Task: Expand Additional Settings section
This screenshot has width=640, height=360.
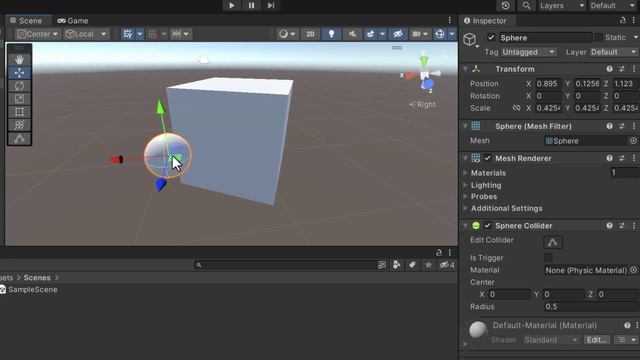Action: 465,208
